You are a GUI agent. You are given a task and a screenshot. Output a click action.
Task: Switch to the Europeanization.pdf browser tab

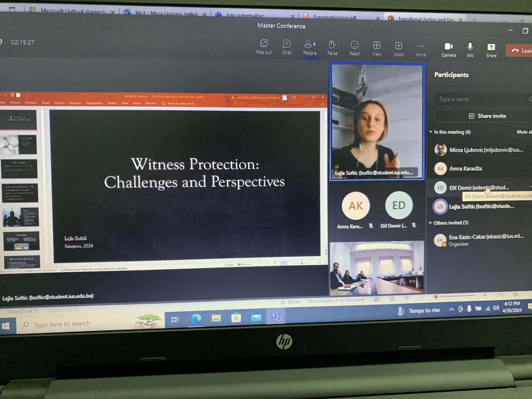[335, 17]
